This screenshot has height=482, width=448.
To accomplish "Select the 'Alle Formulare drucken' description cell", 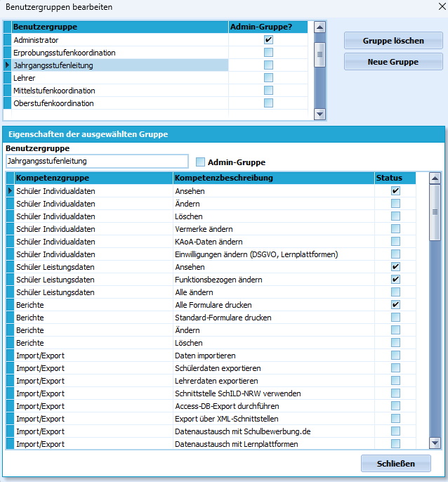I will coord(274,305).
